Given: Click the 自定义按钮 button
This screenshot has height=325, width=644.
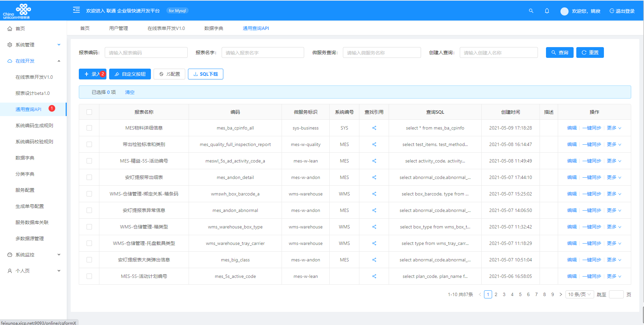Looking at the screenshot, I should point(130,74).
